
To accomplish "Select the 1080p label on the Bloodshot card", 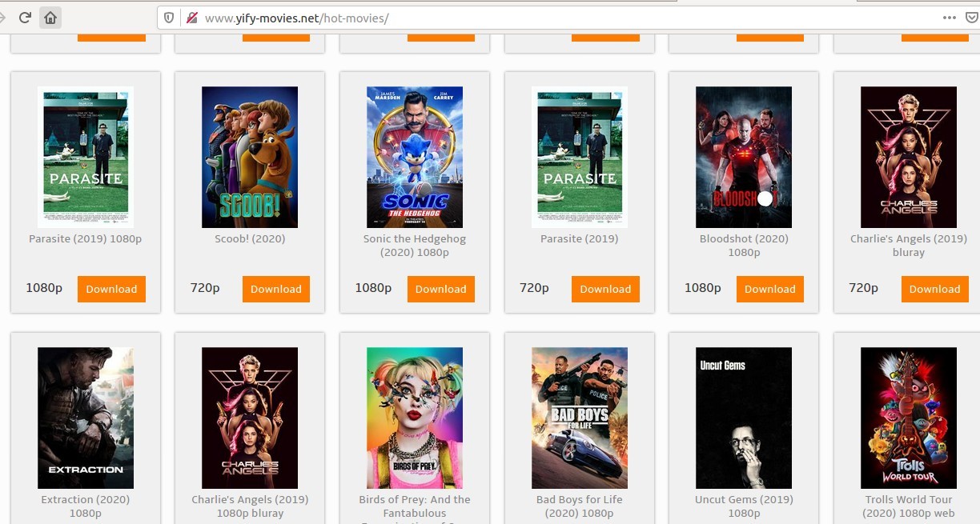I will (x=703, y=288).
